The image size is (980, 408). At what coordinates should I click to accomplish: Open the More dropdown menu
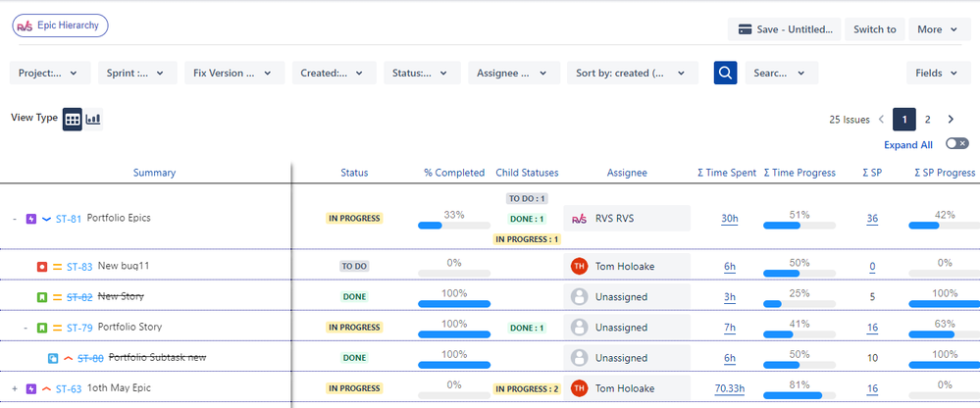940,29
